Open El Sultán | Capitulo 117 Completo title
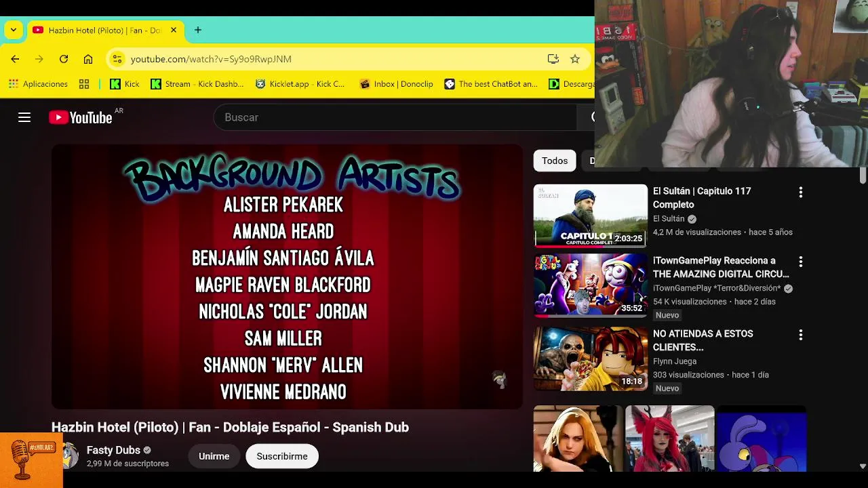The width and height of the screenshot is (868, 488). [x=702, y=198]
